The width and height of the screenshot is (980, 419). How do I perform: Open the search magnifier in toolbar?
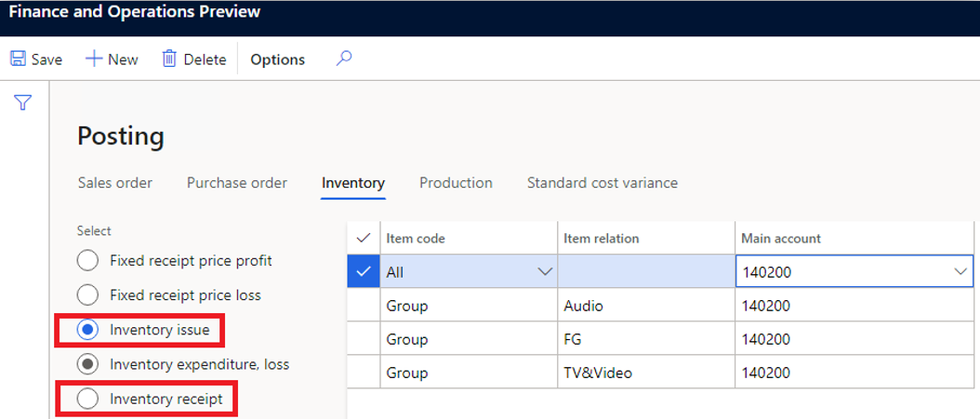(344, 59)
